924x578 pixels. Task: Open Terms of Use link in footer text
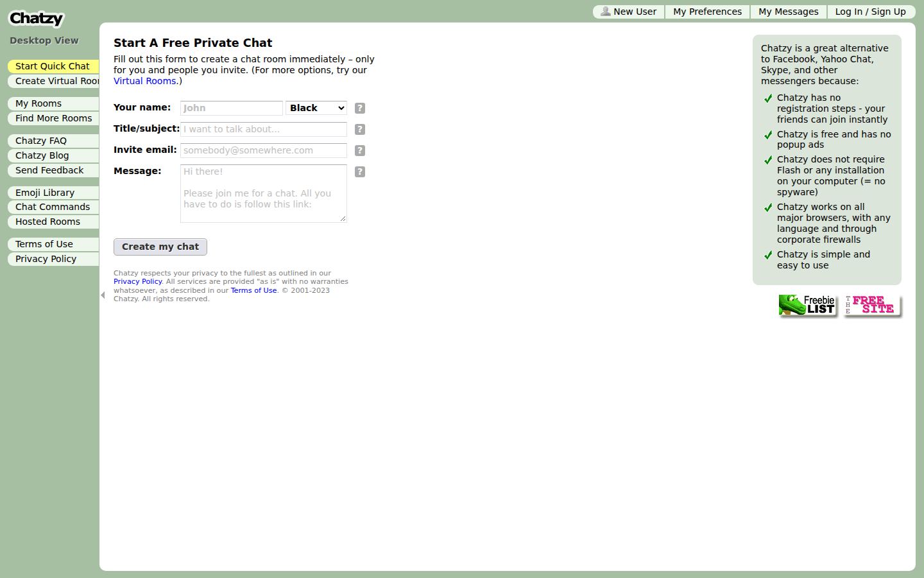point(253,290)
